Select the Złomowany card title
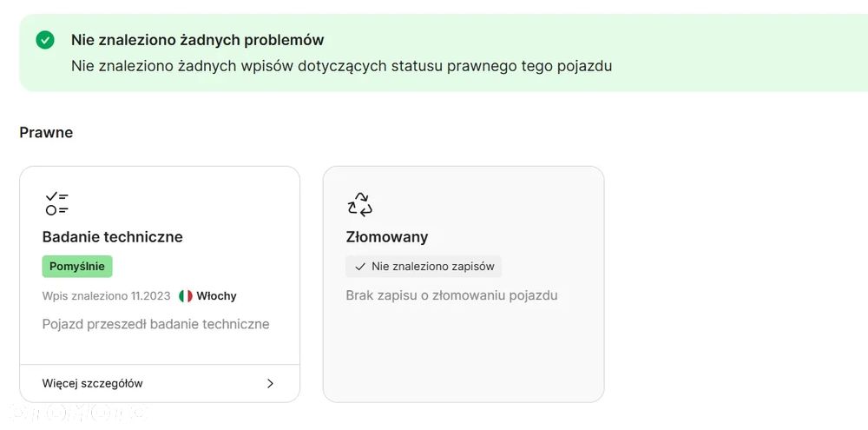 387,237
